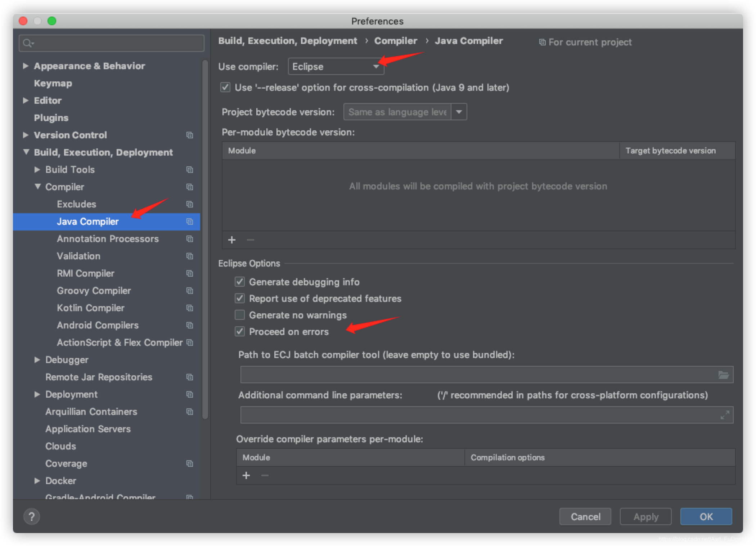The height and width of the screenshot is (546, 756).
Task: Click the folder browse icon for ECJ path
Action: click(723, 375)
